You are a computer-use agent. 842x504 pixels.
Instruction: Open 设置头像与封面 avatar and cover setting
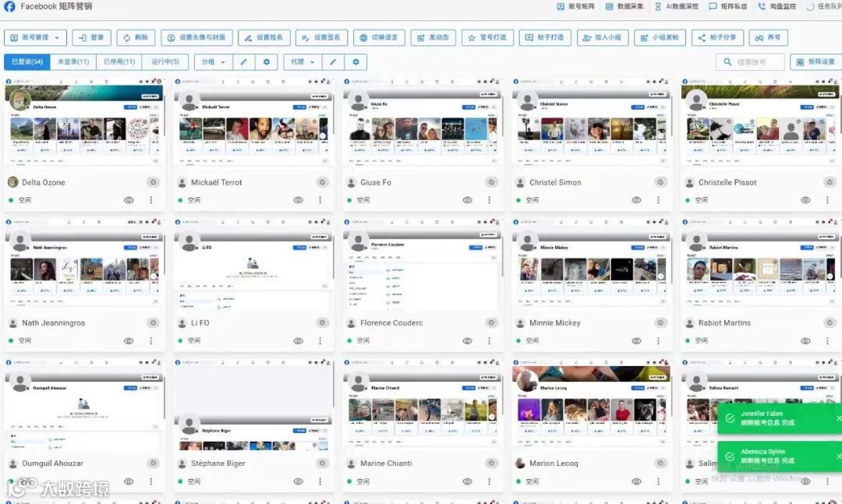196,37
